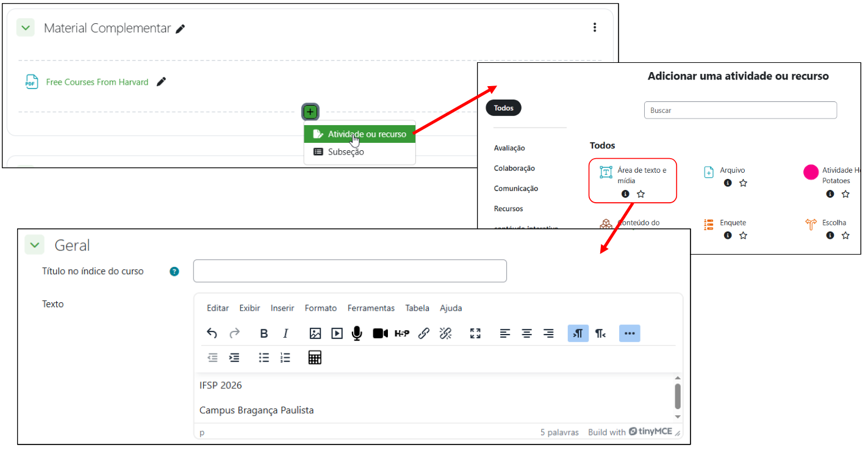Star the Enquete activity as favorite
The width and height of the screenshot is (868, 450).
(x=743, y=236)
